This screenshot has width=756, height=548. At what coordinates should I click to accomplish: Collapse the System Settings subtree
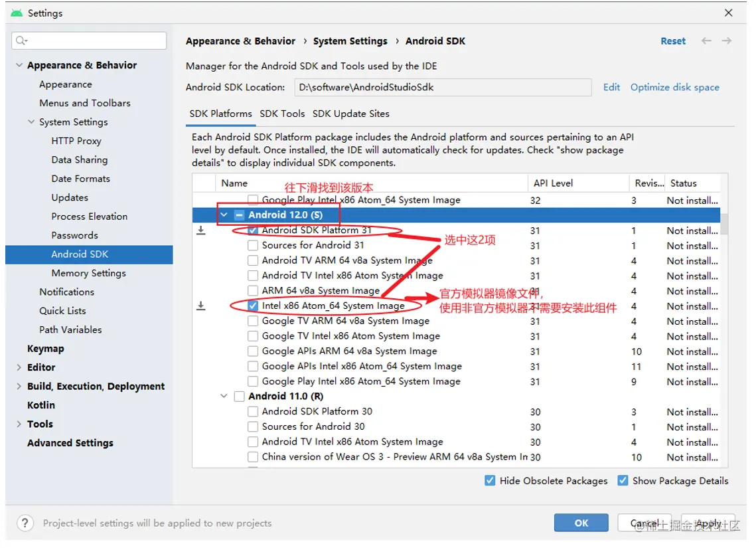click(31, 122)
